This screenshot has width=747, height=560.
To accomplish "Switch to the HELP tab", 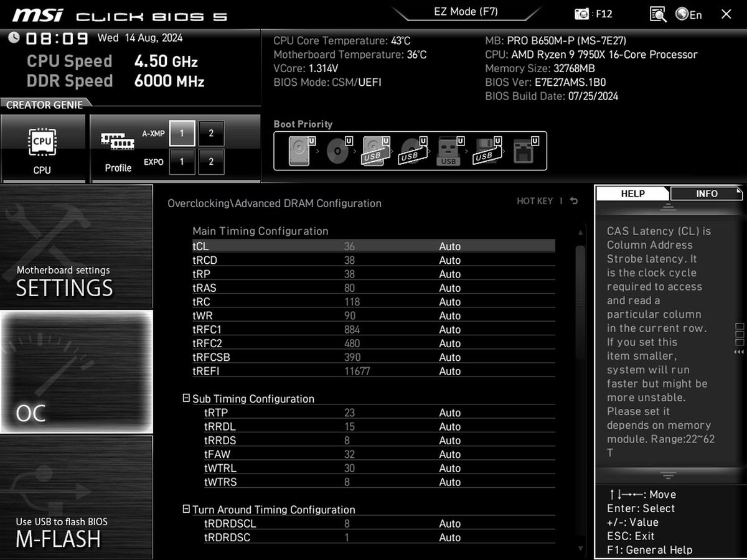I will point(632,194).
